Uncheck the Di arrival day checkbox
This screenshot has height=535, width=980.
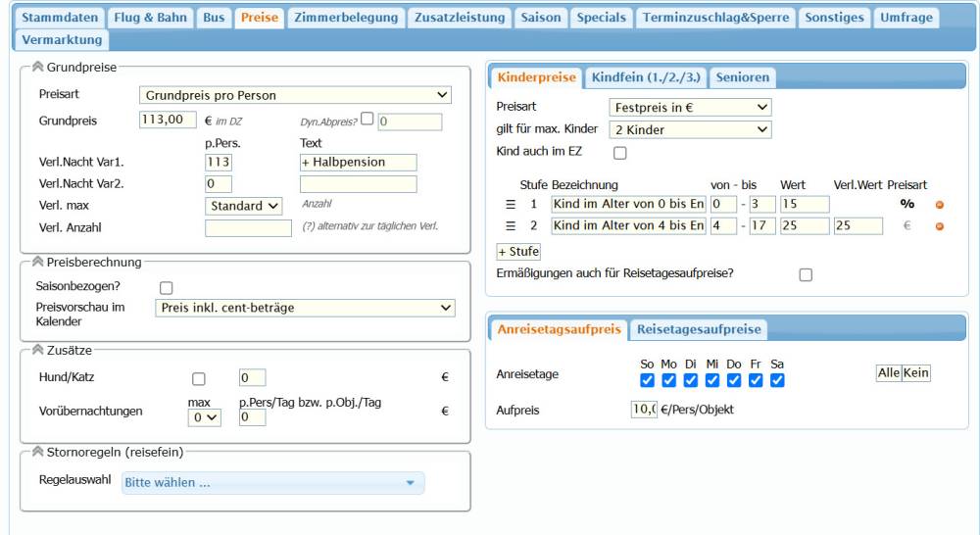(690, 380)
